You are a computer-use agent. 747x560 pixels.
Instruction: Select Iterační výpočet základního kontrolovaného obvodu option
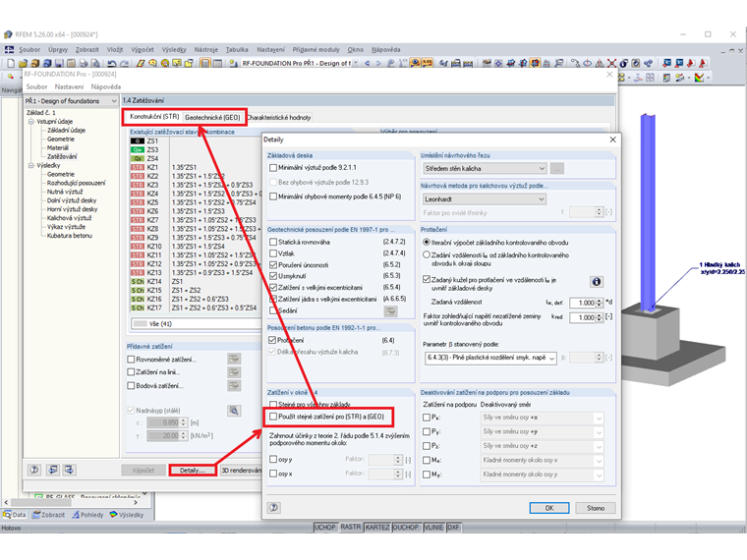point(427,243)
